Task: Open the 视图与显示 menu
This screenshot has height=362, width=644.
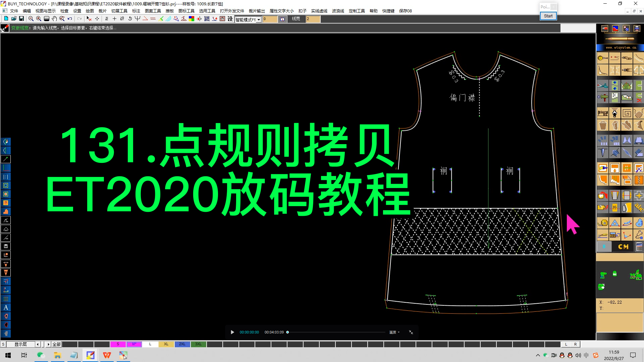Action: click(x=46, y=11)
